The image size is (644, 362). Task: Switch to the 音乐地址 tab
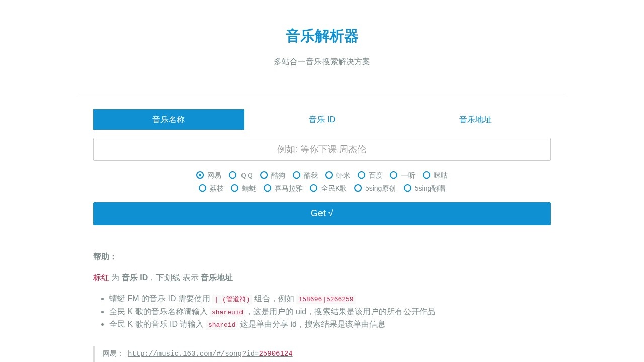click(475, 119)
